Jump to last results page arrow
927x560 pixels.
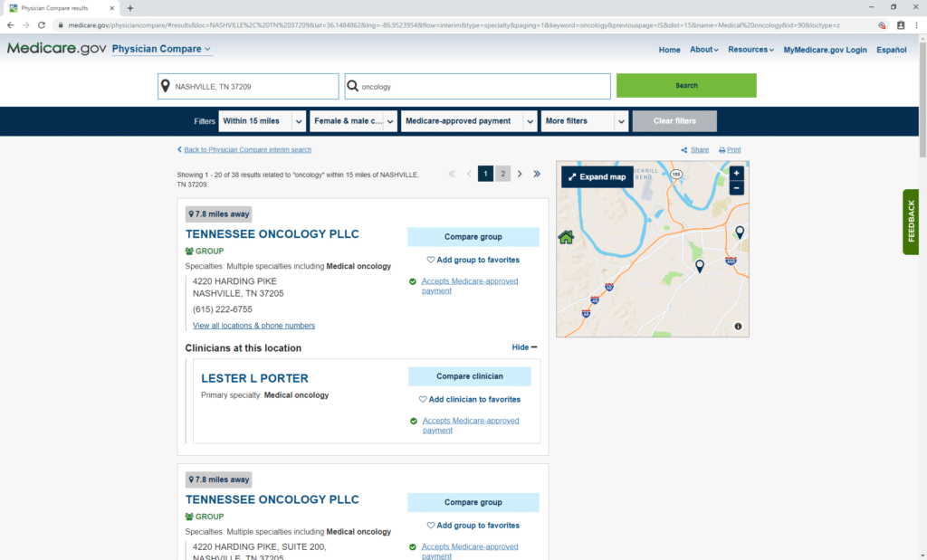(537, 174)
